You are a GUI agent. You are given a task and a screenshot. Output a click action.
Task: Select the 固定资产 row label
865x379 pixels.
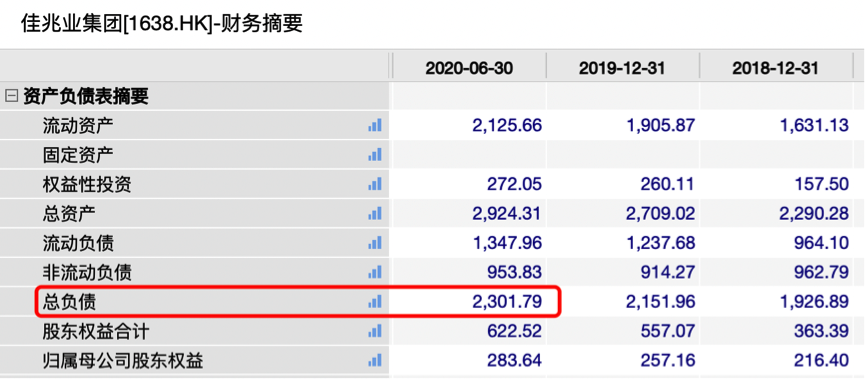(78, 155)
